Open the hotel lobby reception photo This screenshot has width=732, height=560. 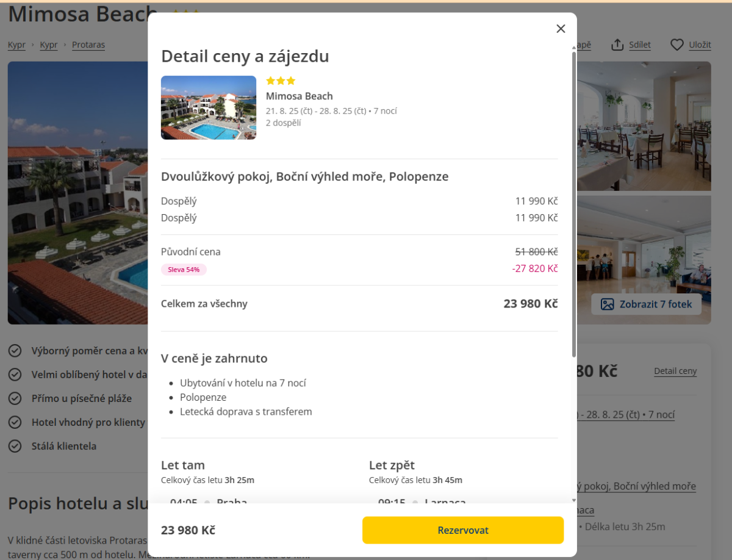tap(644, 244)
